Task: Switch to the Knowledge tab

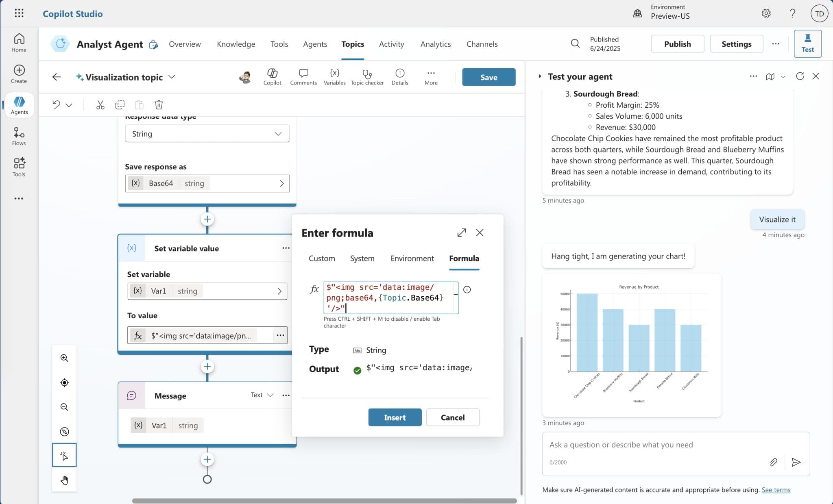Action: coord(236,44)
